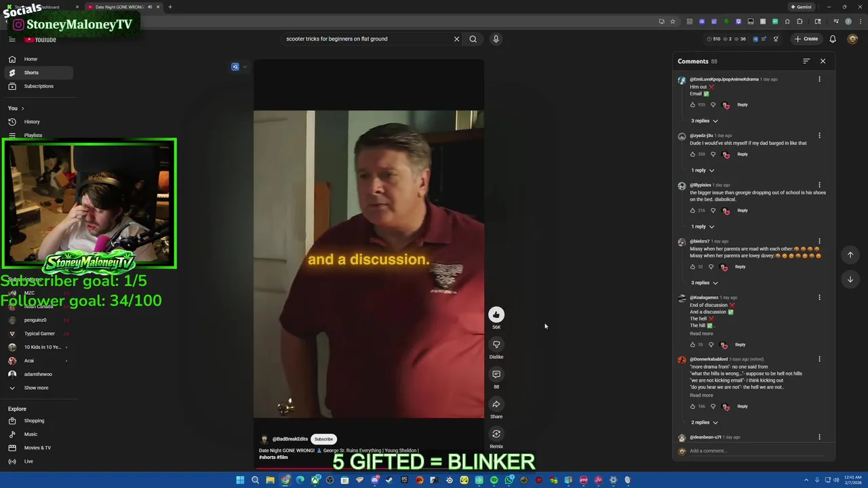This screenshot has height=488, width=868.
Task: Open Gemini in Chrome
Action: 801,7
